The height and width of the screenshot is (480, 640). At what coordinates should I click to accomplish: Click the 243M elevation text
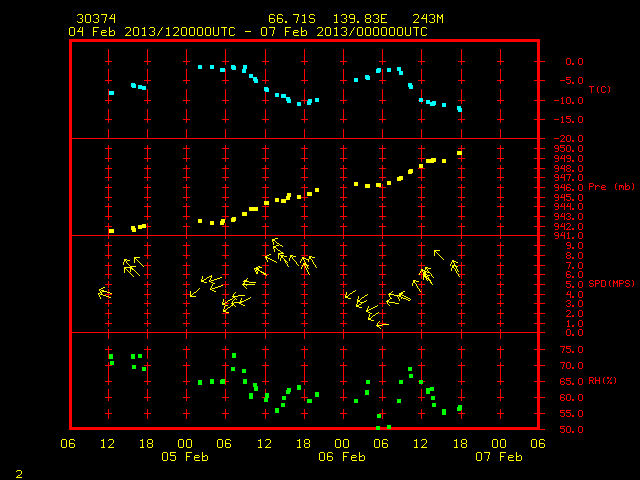click(x=428, y=19)
